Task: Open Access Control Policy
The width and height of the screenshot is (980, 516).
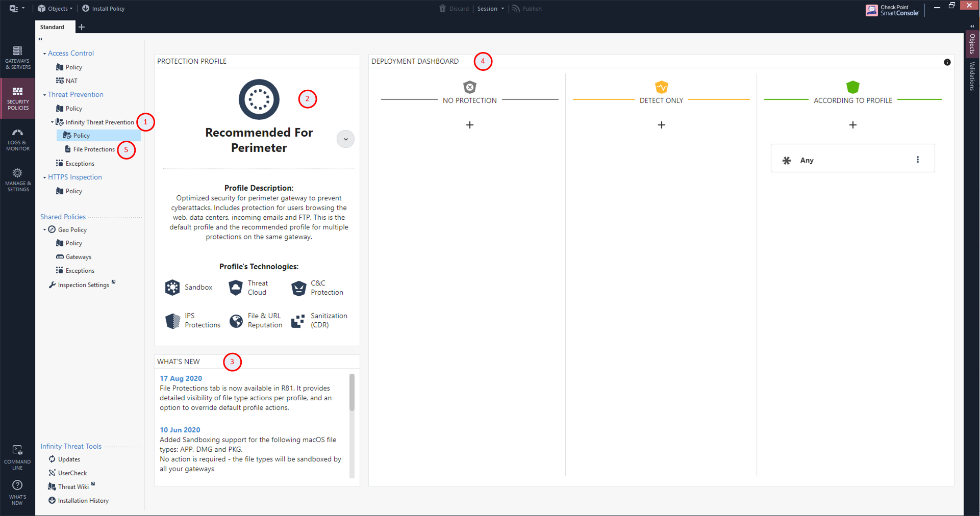Action: pyautogui.click(x=69, y=67)
